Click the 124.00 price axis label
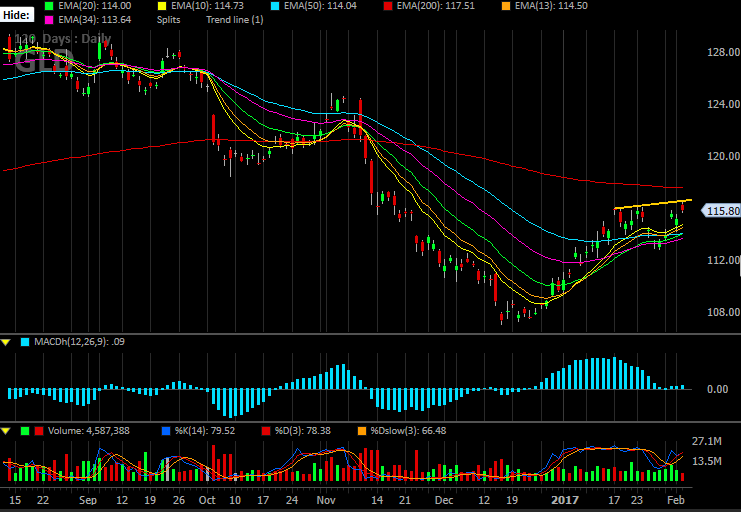This screenshot has height=512, width=741. [723, 104]
